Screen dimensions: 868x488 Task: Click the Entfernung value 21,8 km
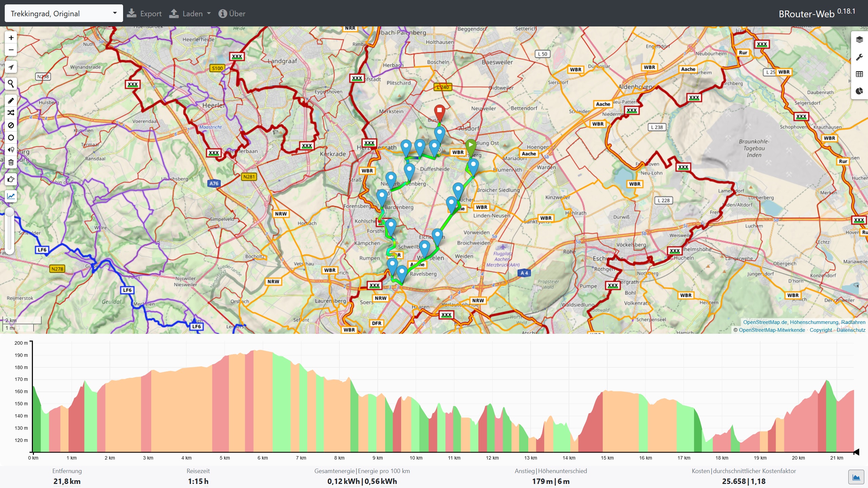[67, 482]
